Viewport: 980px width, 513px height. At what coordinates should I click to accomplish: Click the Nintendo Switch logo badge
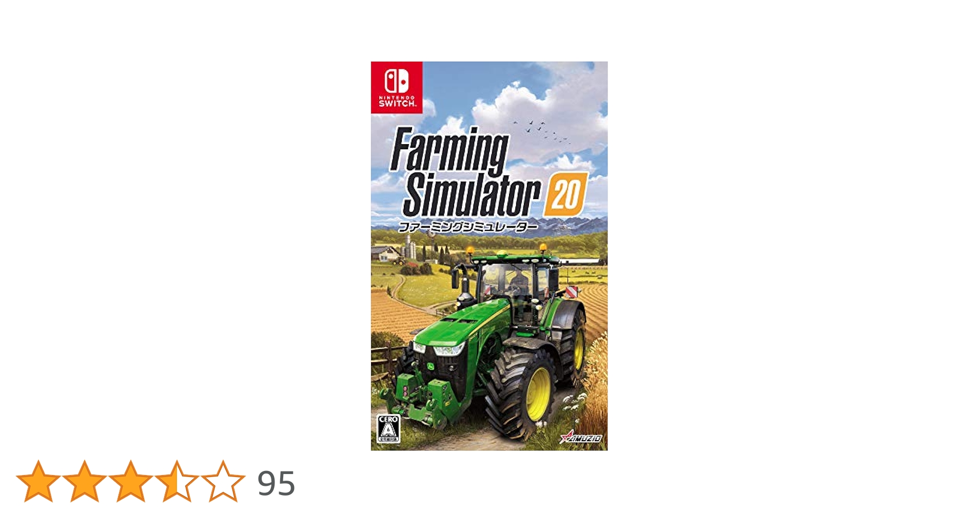click(x=397, y=88)
